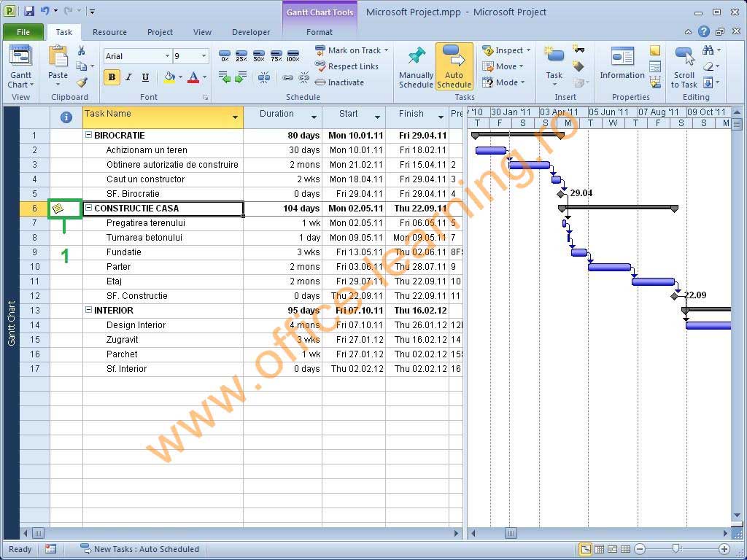The image size is (747, 560).
Task: Toggle Underline formatting
Action: 145,77
